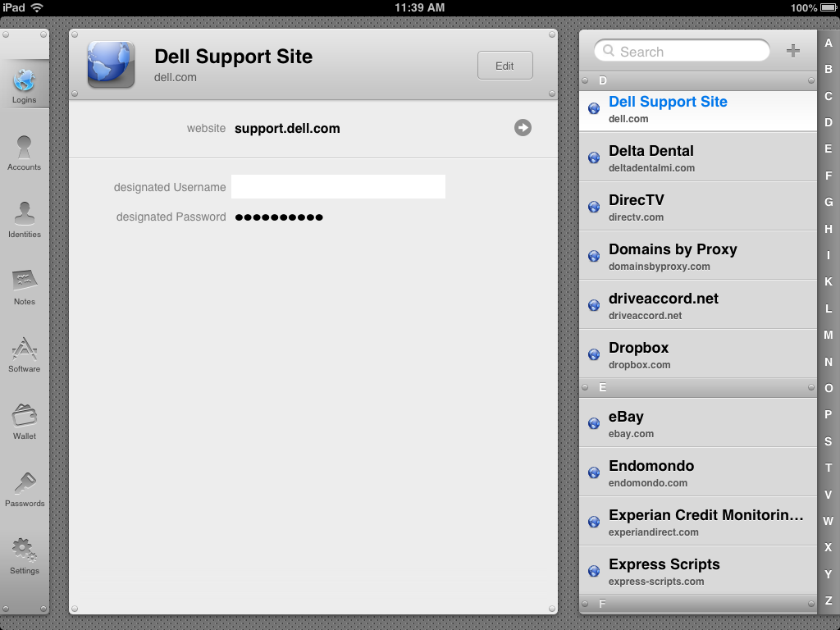Jump to letter M in index
This screenshot has width=840, height=630.
click(829, 335)
